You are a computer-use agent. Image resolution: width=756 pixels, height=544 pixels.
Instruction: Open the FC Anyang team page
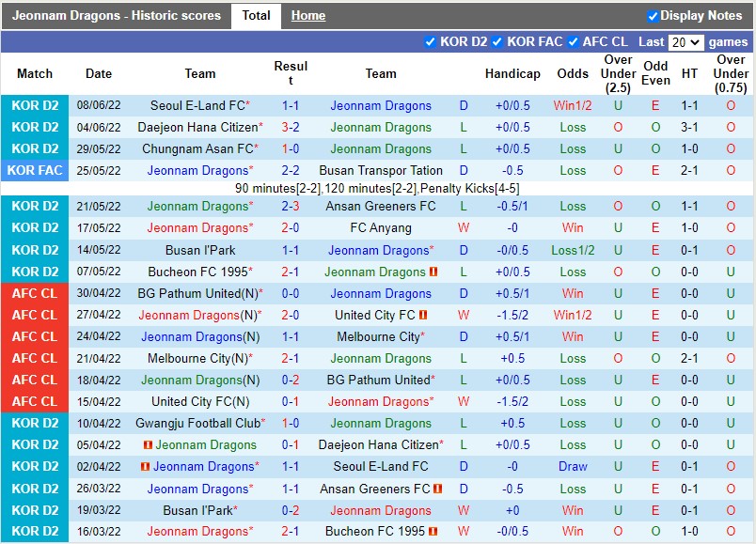coord(381,228)
